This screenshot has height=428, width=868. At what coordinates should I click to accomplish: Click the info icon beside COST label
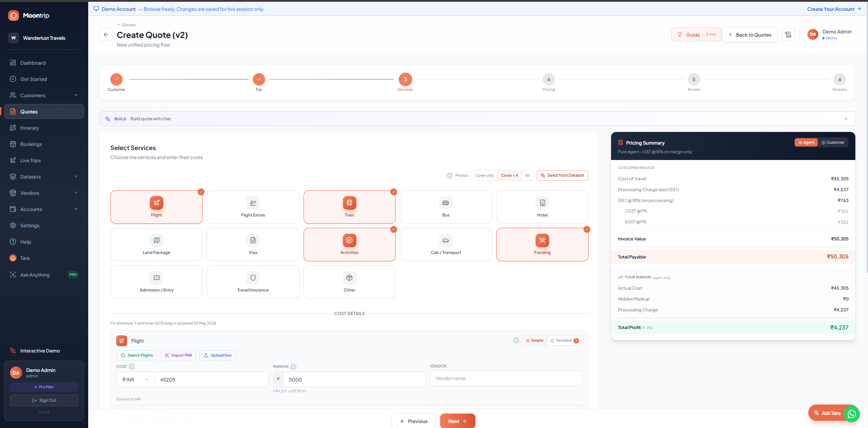[x=132, y=367]
